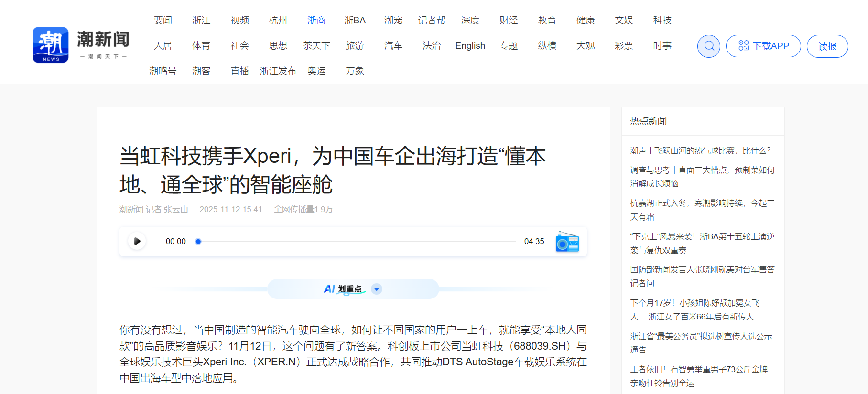
Task: Select the 杭州 nav item
Action: pos(278,21)
